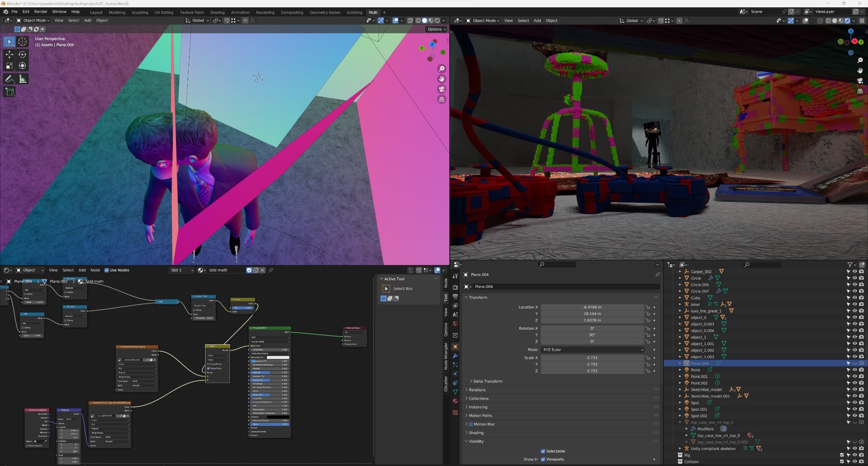Click the Rotation Y 90° field
This screenshot has width=868, height=466.
(592, 335)
